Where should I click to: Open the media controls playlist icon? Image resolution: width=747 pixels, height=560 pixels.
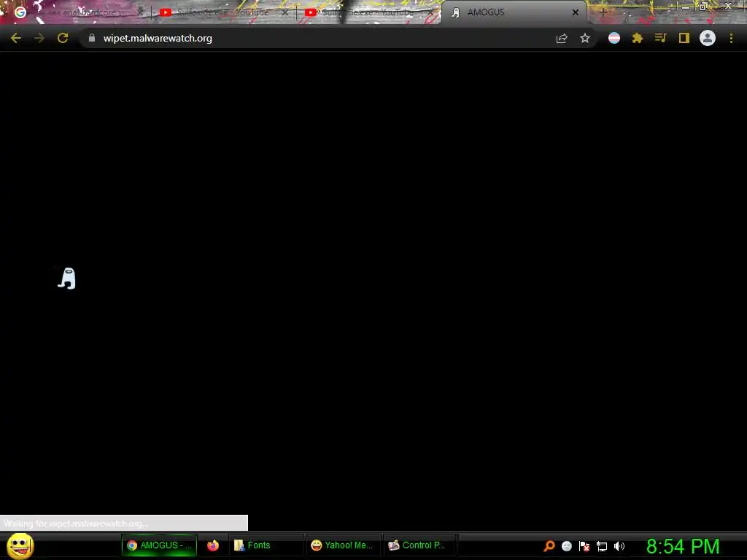tap(660, 38)
